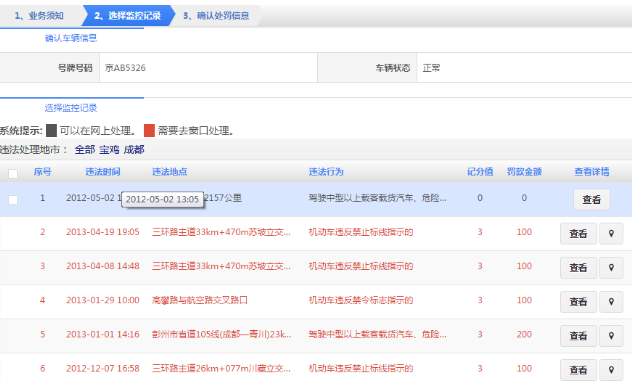Image resolution: width=632 pixels, height=383 pixels.
Task: Open map location for row 6 violation
Action: (x=611, y=370)
